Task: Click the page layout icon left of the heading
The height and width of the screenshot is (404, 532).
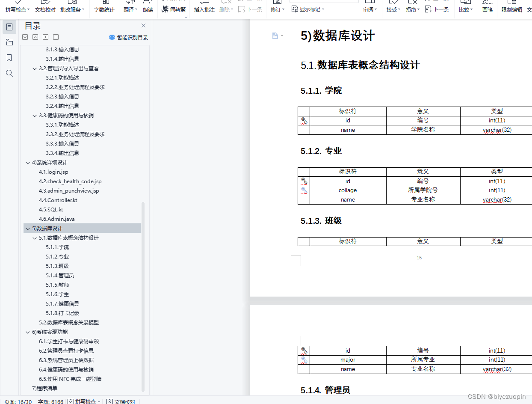Action: pyautogui.click(x=275, y=36)
